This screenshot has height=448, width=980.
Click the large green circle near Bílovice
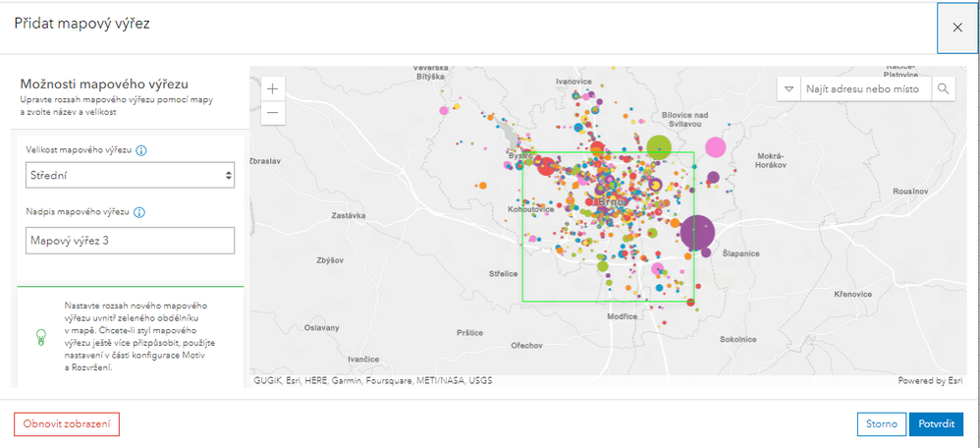[659, 147]
